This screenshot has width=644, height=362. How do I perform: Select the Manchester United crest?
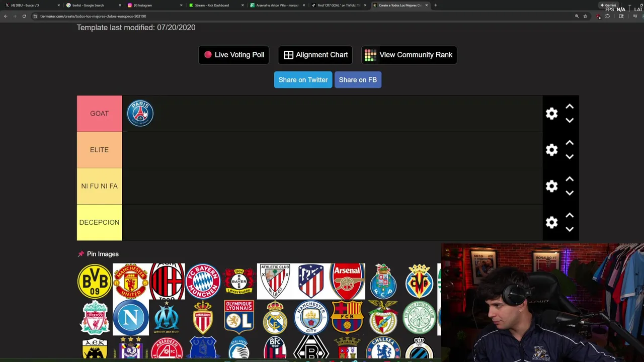pos(131,281)
